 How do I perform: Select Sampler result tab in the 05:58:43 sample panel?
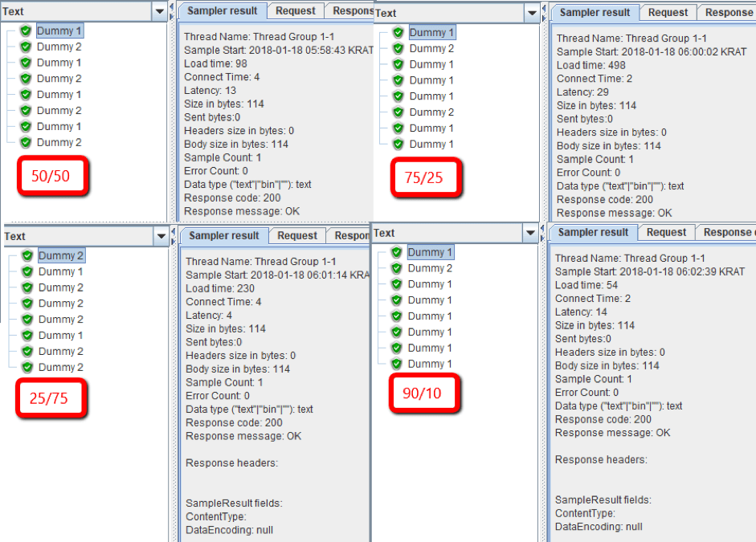pyautogui.click(x=223, y=10)
